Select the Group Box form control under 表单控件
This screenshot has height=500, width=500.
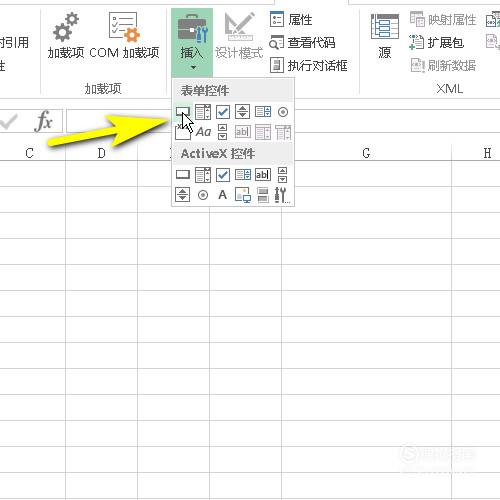pos(183,132)
